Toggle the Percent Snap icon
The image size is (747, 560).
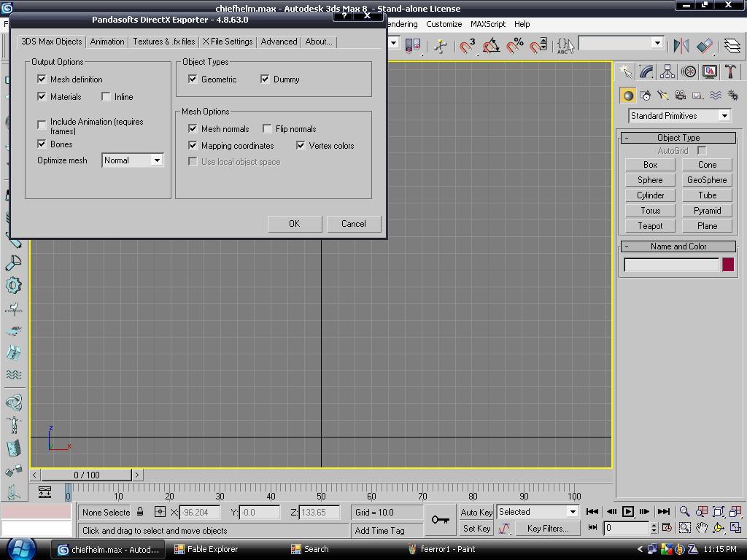tap(515, 46)
